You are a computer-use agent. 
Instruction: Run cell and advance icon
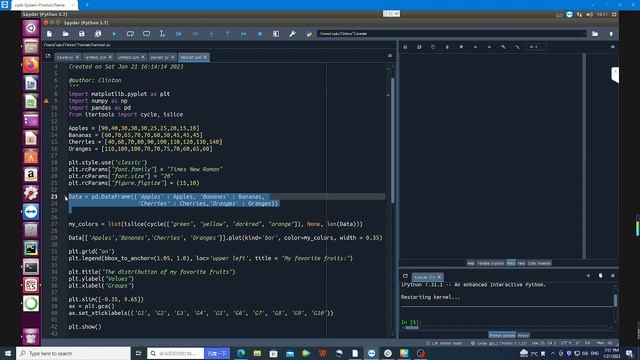point(147,34)
